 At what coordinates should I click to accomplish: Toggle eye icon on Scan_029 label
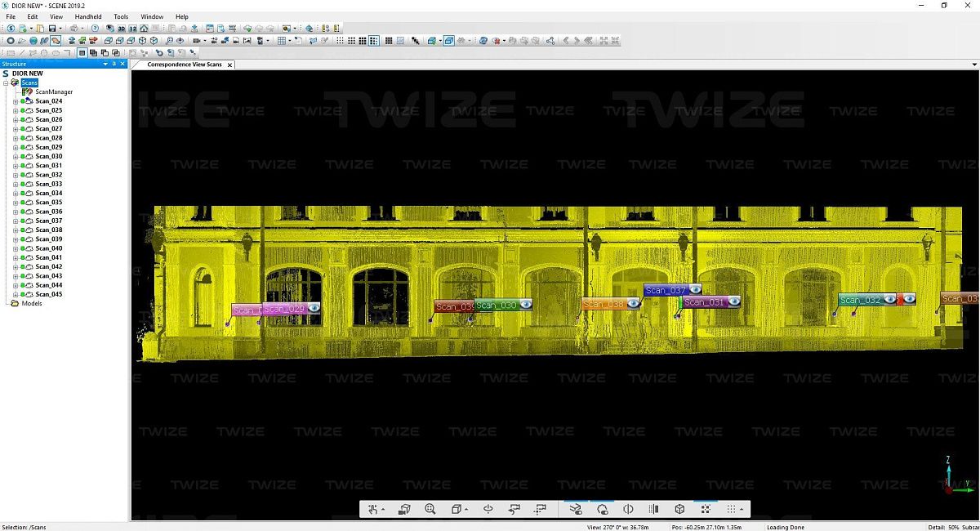coord(314,308)
